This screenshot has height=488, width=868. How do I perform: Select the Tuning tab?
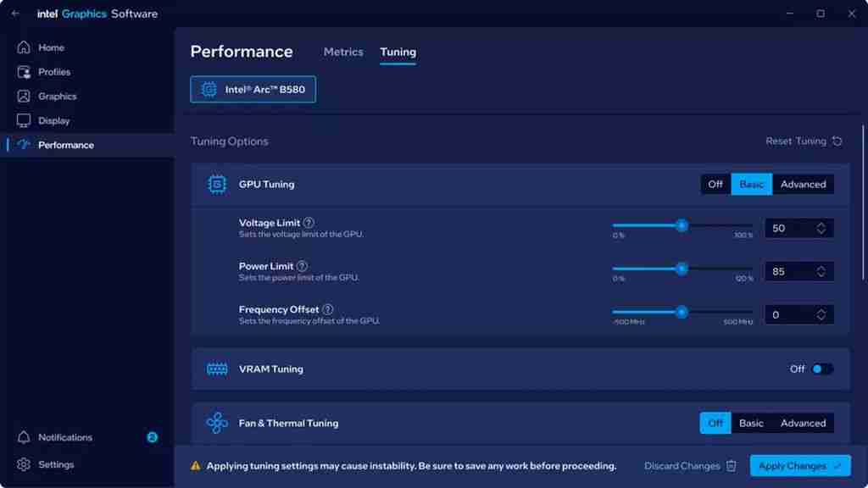click(x=398, y=52)
